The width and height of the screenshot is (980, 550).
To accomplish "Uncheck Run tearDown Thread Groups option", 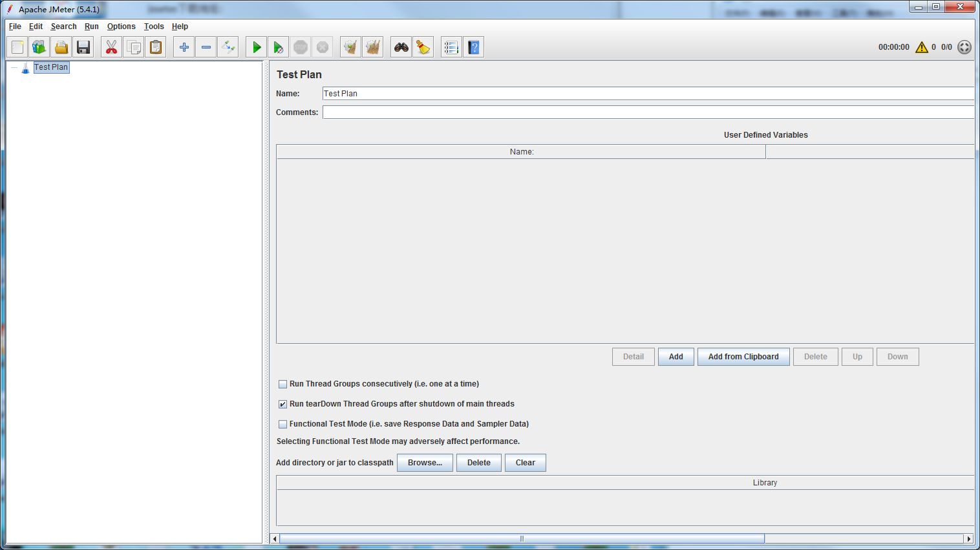I will point(282,404).
